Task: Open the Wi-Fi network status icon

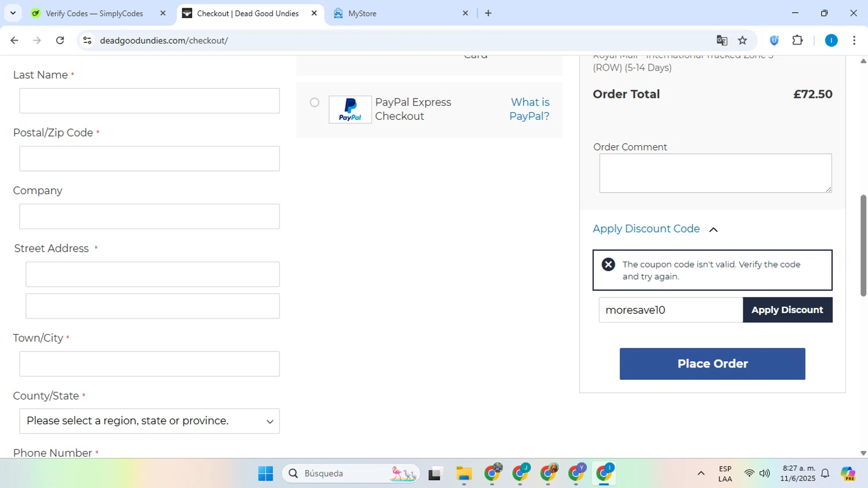Action: coord(749,474)
